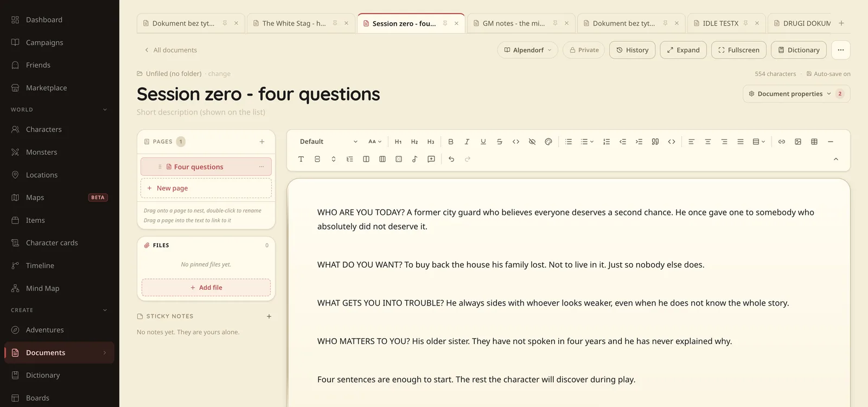This screenshot has width=868, height=407.
Task: Click the short description field
Action: (201, 112)
